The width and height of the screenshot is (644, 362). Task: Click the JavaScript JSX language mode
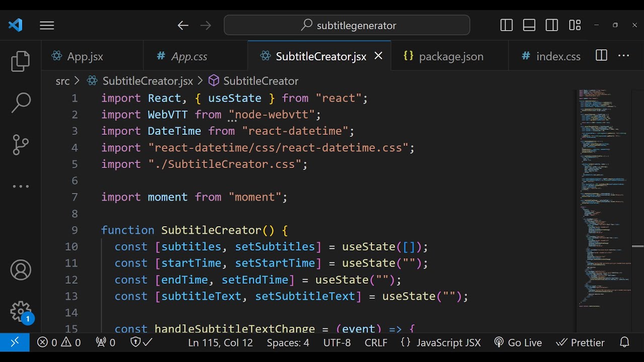click(441, 342)
